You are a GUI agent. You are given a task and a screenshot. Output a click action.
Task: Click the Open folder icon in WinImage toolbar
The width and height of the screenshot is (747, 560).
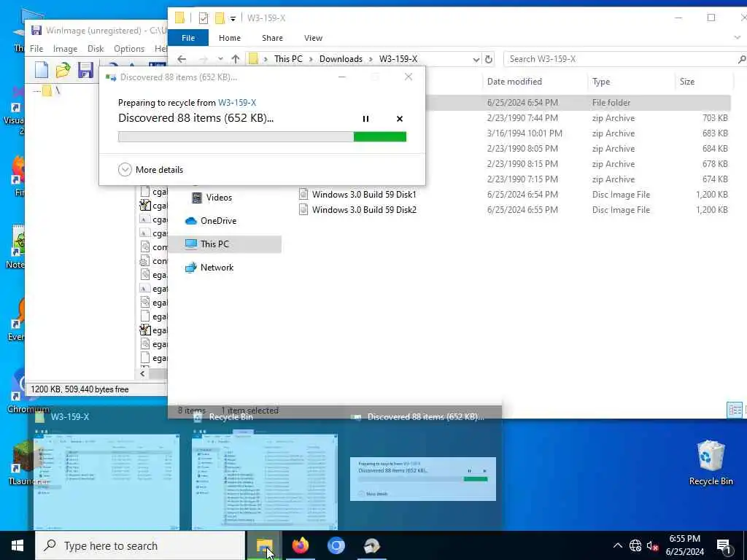[x=63, y=70]
